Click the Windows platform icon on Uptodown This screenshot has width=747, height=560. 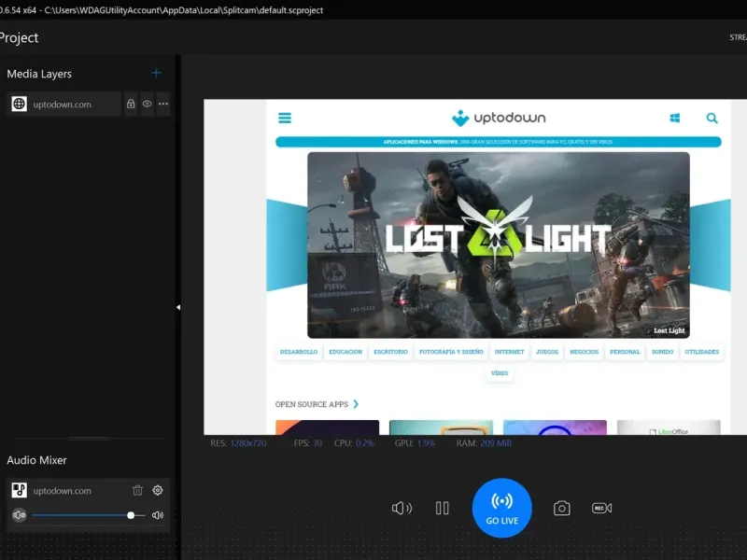pos(674,118)
